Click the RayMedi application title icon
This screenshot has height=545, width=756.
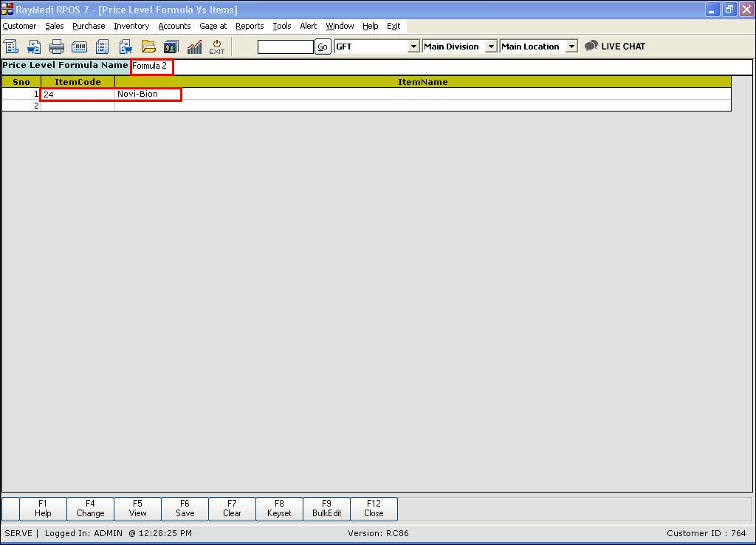pyautogui.click(x=7, y=9)
